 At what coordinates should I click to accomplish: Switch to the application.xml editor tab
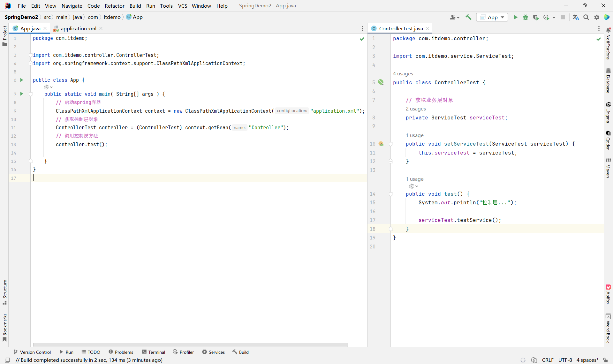pos(78,28)
